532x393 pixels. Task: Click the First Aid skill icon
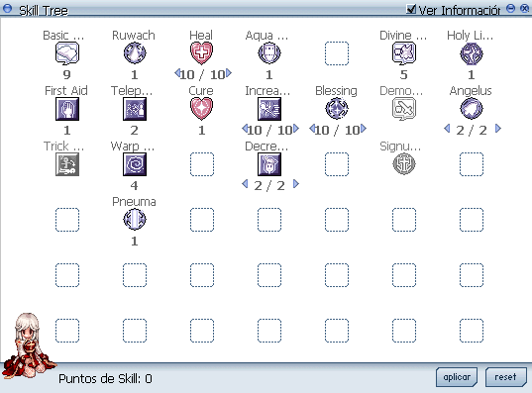click(67, 109)
